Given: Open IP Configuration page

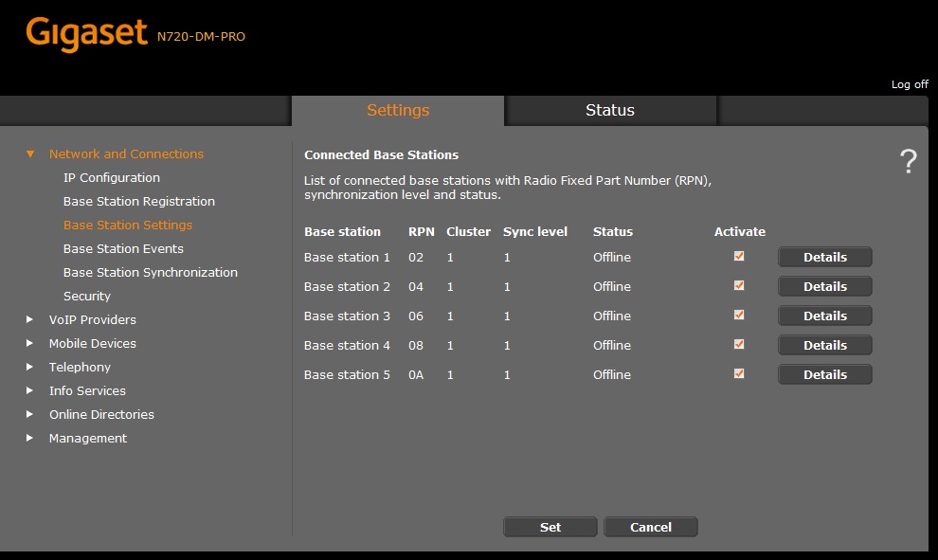Looking at the screenshot, I should click(x=112, y=177).
